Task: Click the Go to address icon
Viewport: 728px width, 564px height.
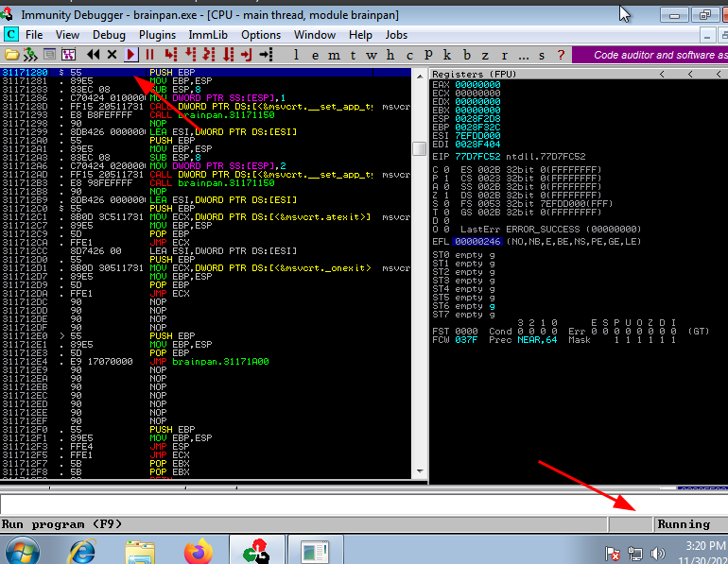Action: [x=266, y=55]
